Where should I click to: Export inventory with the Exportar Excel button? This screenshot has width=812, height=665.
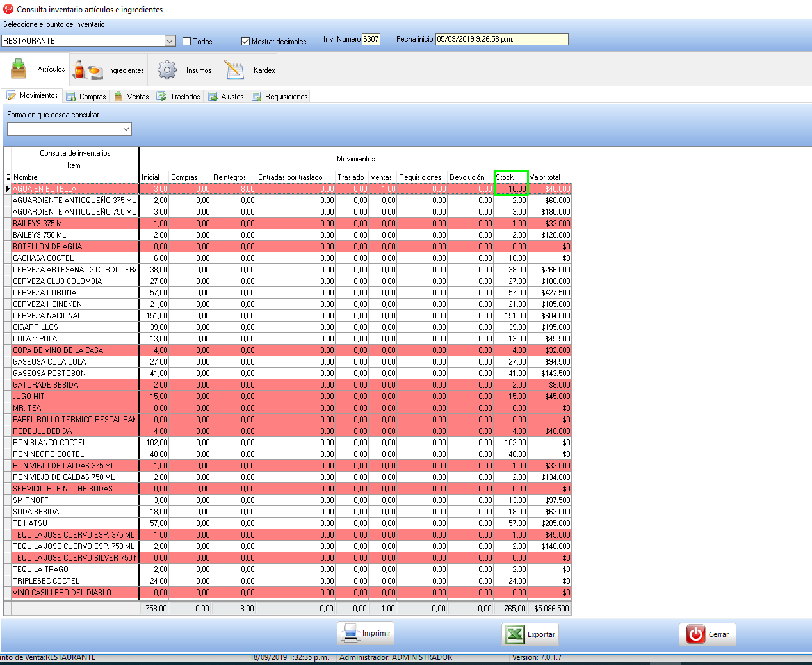pos(530,634)
